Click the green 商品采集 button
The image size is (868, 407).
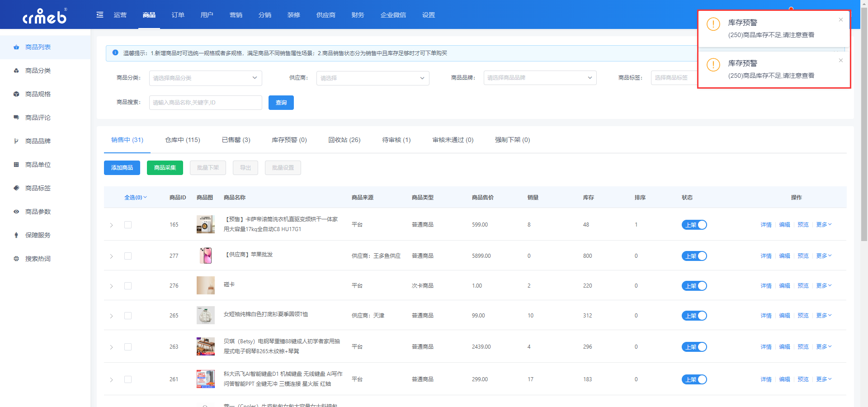click(165, 168)
